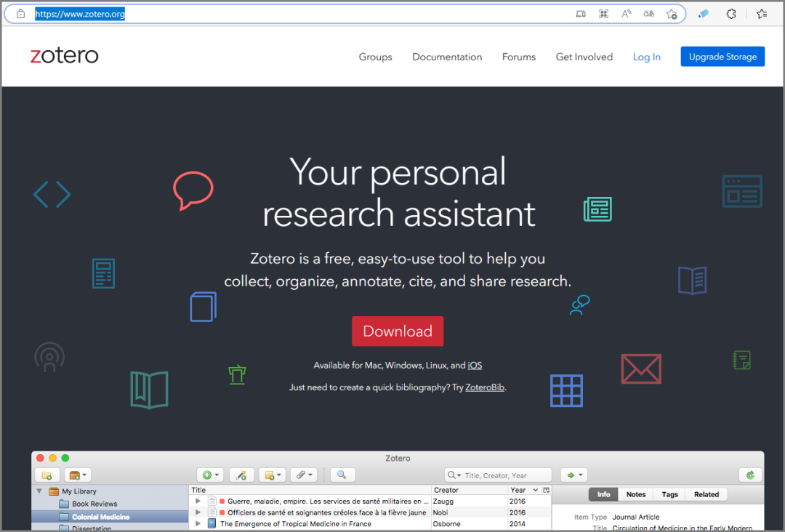Open the Get Involved page

(x=584, y=57)
